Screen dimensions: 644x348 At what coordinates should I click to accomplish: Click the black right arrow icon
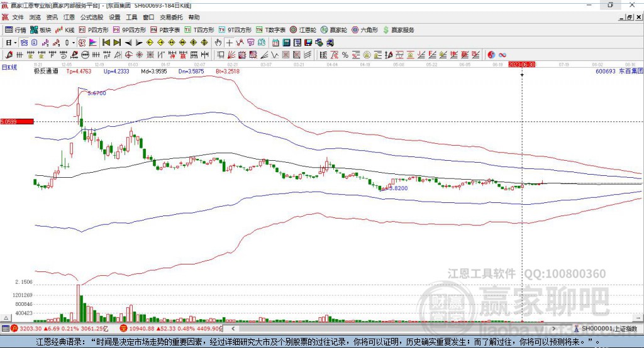[x=139, y=43]
